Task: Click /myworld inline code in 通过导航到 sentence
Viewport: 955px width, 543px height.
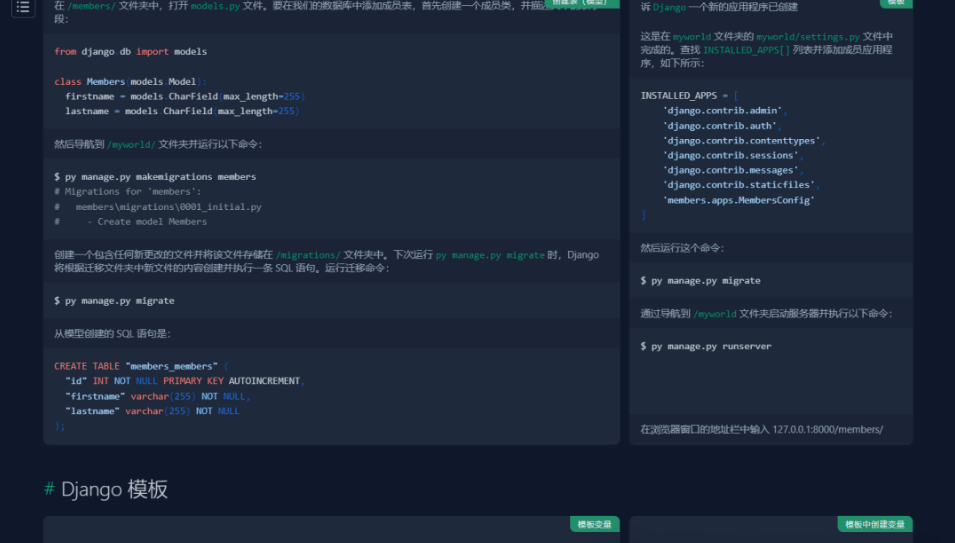Action: (x=714, y=314)
